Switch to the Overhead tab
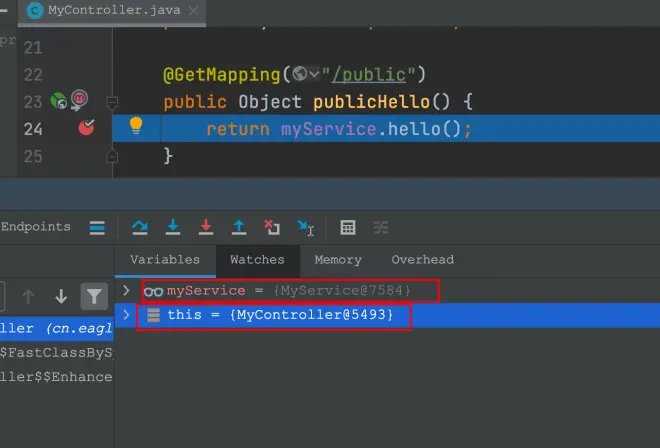 [423, 260]
